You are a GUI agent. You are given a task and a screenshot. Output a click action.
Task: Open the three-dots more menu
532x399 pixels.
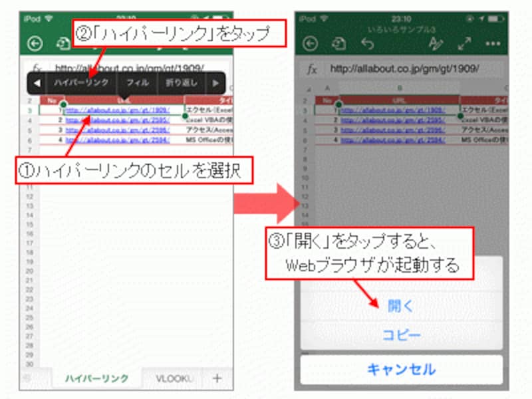click(493, 44)
